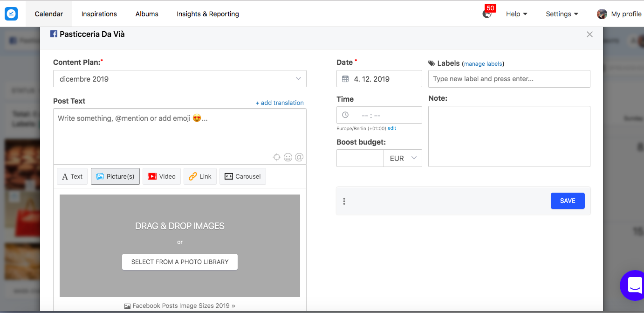Go to the Inspirations tab
The height and width of the screenshot is (313, 644).
coord(99,14)
